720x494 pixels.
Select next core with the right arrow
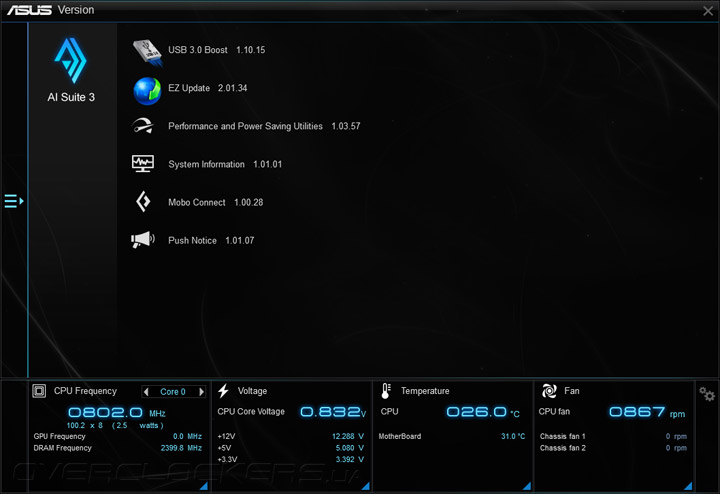coord(201,392)
